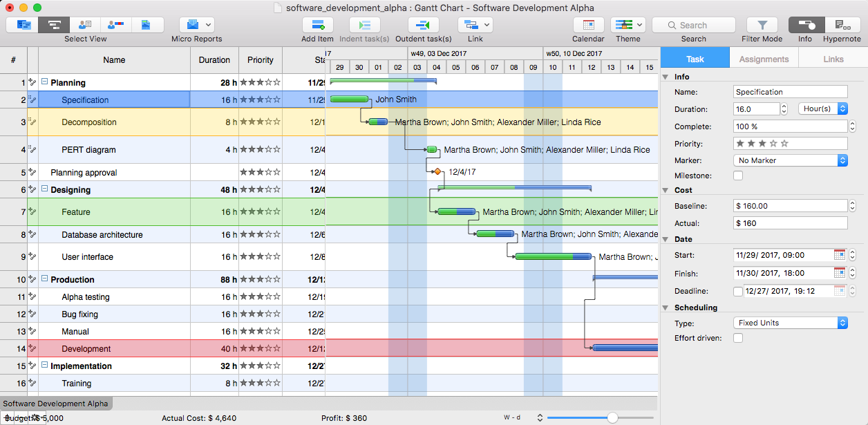868x425 pixels.
Task: Click the Outdent task(s) icon
Action: (423, 25)
